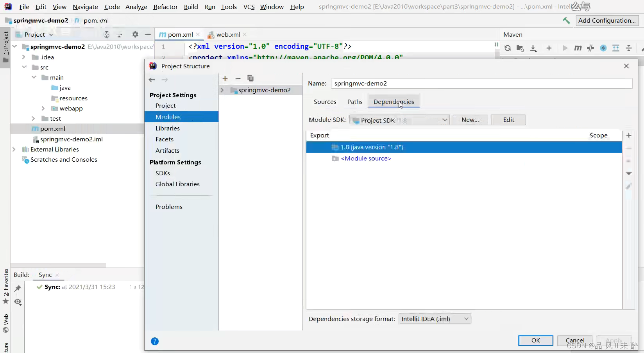Viewport: 644px width, 353px height.
Task: Switch to web.xml editor tab
Action: (x=228, y=34)
